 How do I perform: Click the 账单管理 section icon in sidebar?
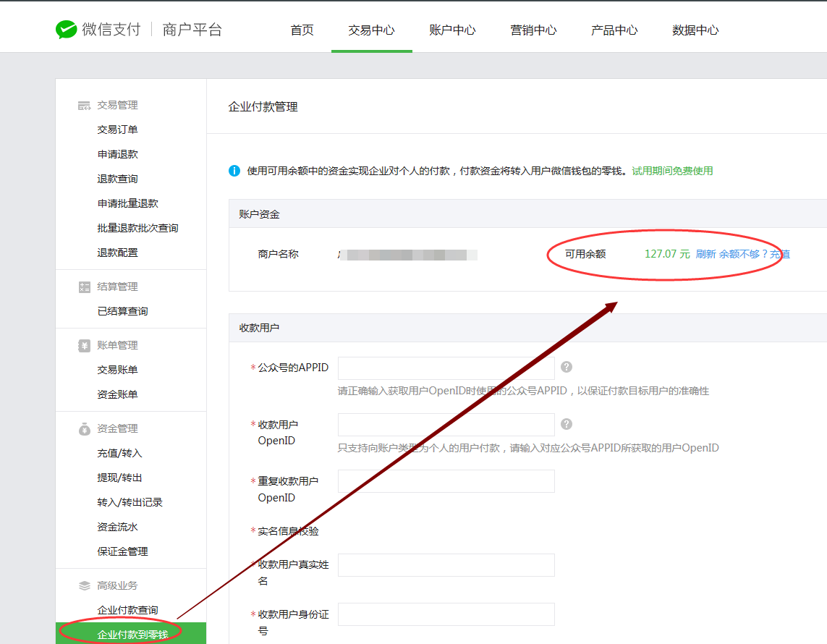click(84, 346)
